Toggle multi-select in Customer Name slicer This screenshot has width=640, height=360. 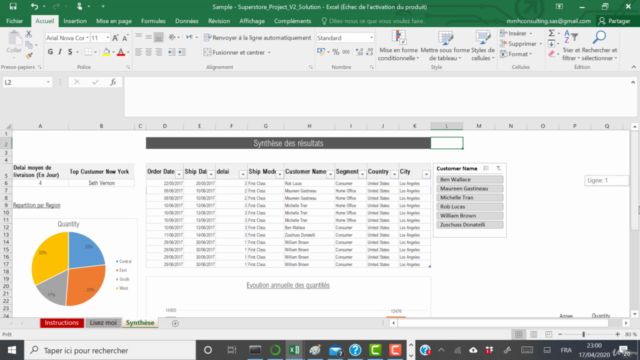486,168
